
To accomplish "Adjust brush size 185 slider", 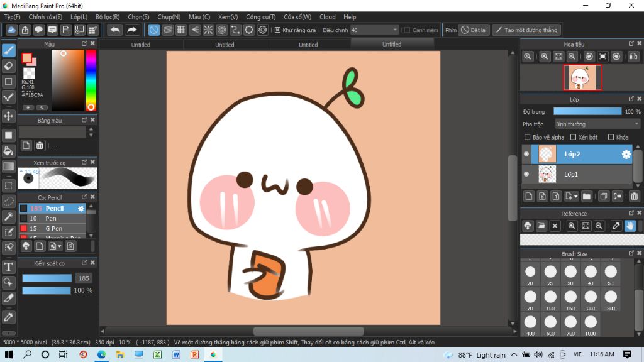I will [x=47, y=278].
